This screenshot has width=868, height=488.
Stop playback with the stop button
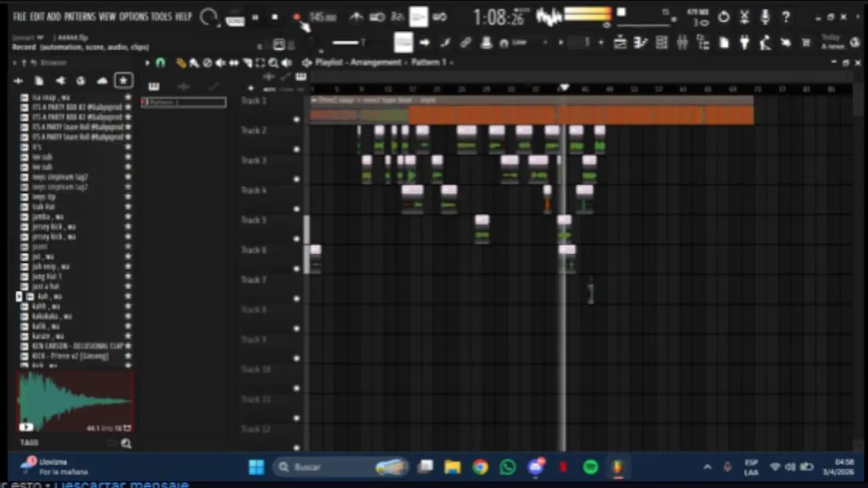coord(275,18)
